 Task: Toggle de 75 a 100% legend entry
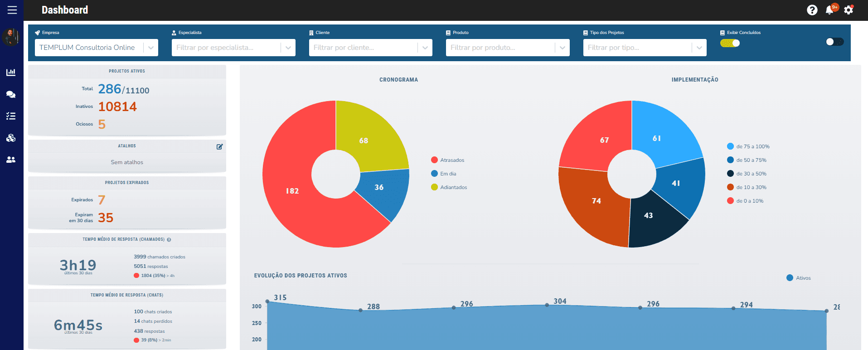pyautogui.click(x=748, y=146)
